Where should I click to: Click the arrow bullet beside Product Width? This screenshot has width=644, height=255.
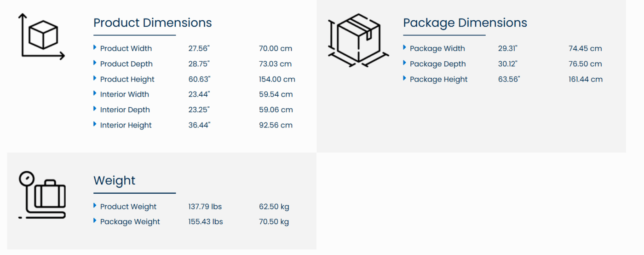coord(95,47)
